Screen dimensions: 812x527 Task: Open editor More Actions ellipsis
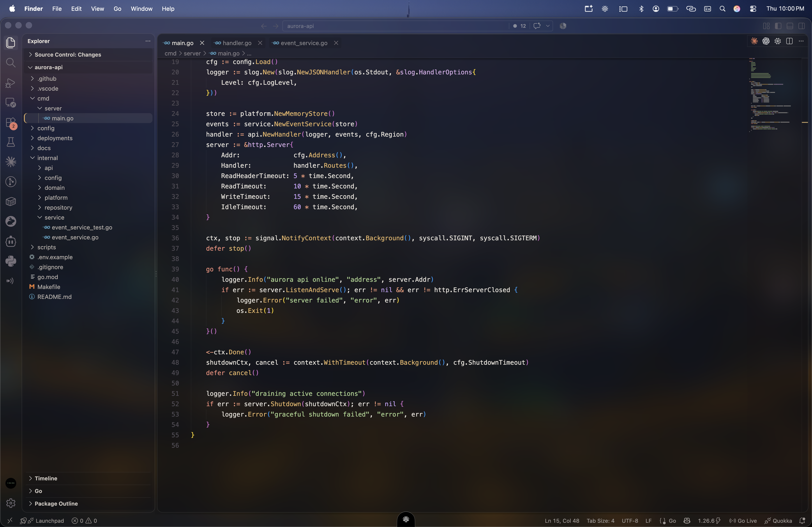[x=801, y=41]
